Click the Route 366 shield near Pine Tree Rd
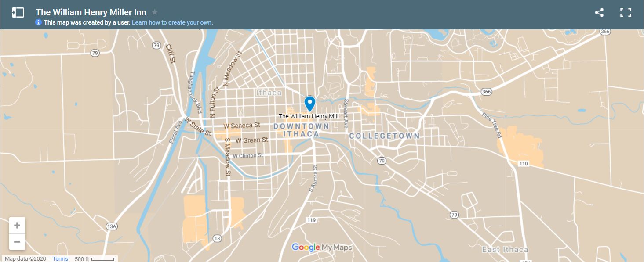The height and width of the screenshot is (262, 644). pos(486,92)
